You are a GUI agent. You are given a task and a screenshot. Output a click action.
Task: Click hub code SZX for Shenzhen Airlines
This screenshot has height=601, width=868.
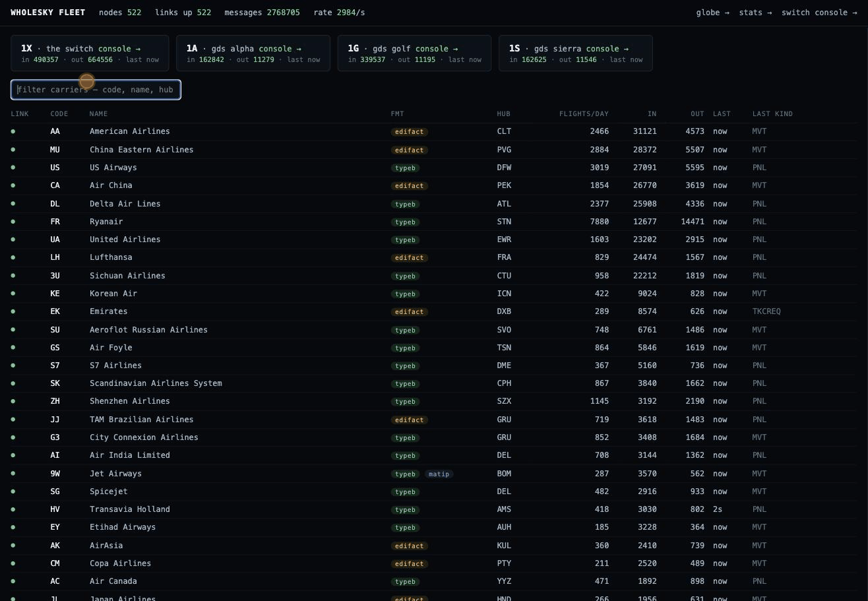tap(504, 401)
